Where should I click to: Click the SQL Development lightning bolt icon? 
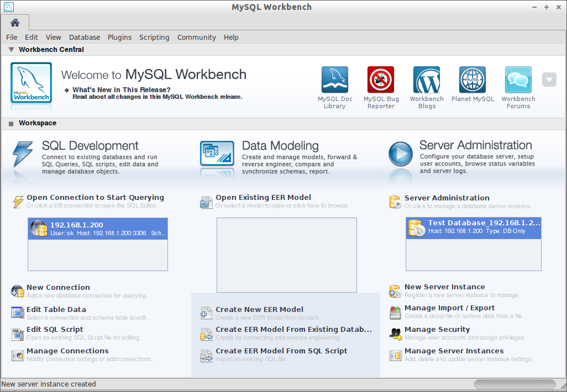point(23,154)
